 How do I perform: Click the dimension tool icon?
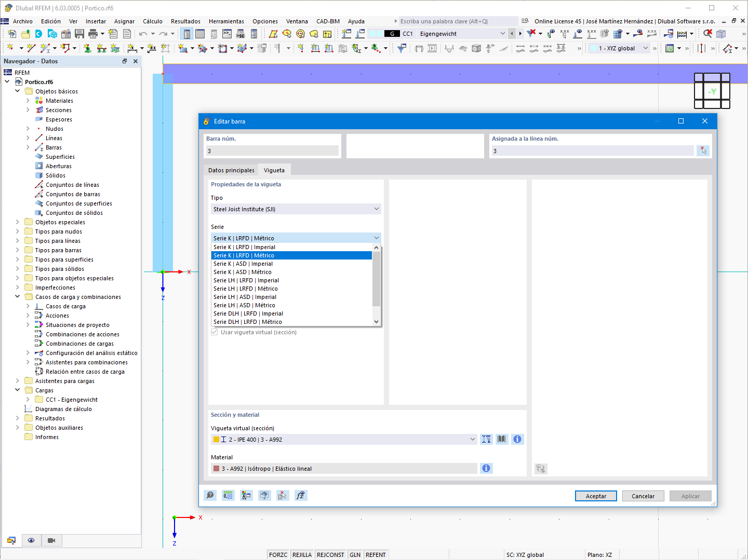point(132,48)
